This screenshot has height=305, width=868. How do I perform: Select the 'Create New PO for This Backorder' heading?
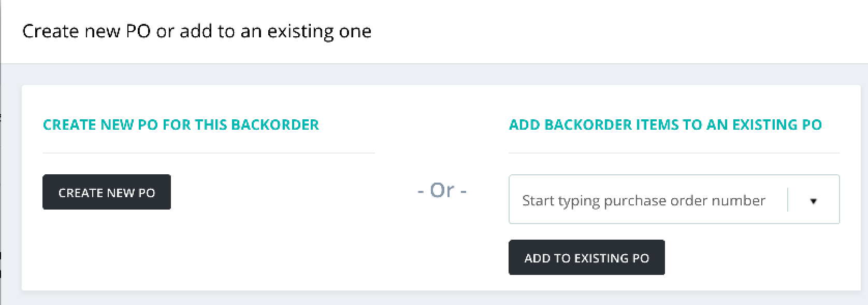point(181,125)
